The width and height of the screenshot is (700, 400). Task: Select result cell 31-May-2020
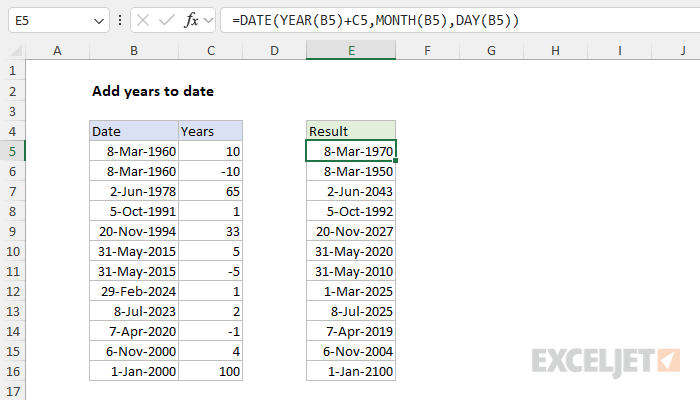pyautogui.click(x=351, y=251)
